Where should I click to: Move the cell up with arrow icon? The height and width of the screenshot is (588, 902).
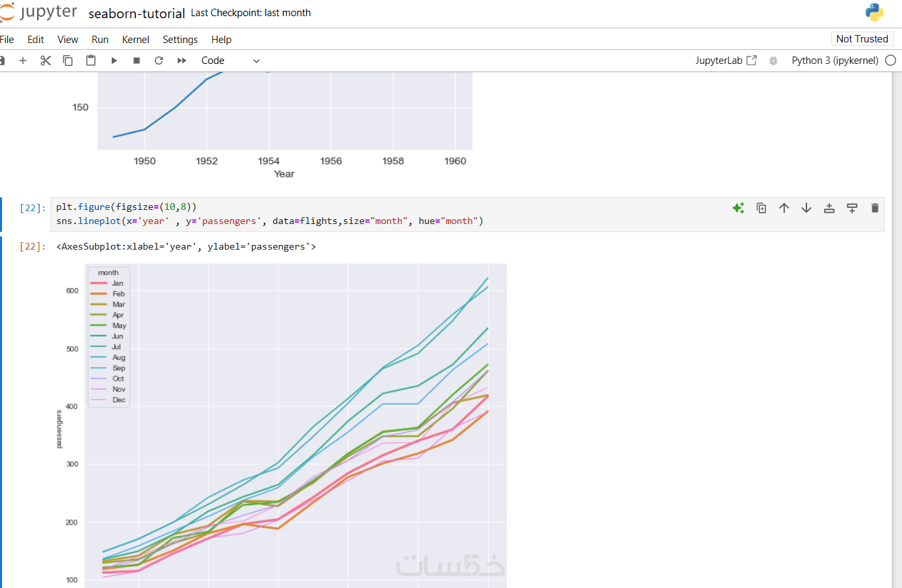point(784,208)
